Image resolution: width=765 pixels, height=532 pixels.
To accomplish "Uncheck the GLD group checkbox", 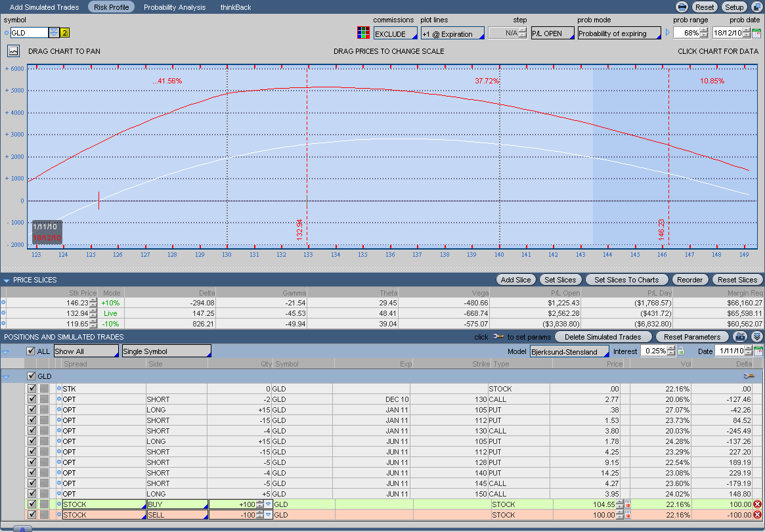I will 31,376.
